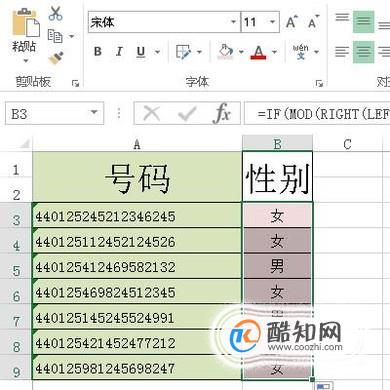Expand the font size dropdown arrow
The image size is (390, 390).
click(x=273, y=22)
